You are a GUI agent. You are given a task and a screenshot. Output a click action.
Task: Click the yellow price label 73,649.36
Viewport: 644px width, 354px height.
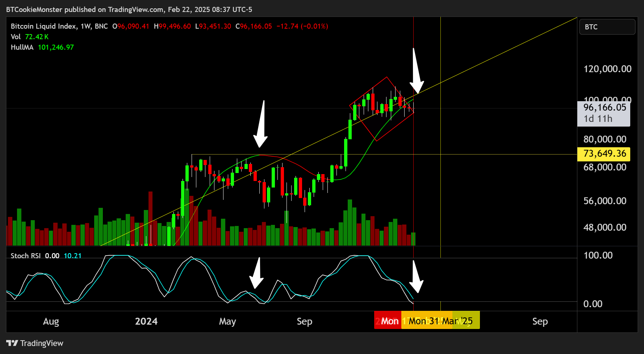604,154
